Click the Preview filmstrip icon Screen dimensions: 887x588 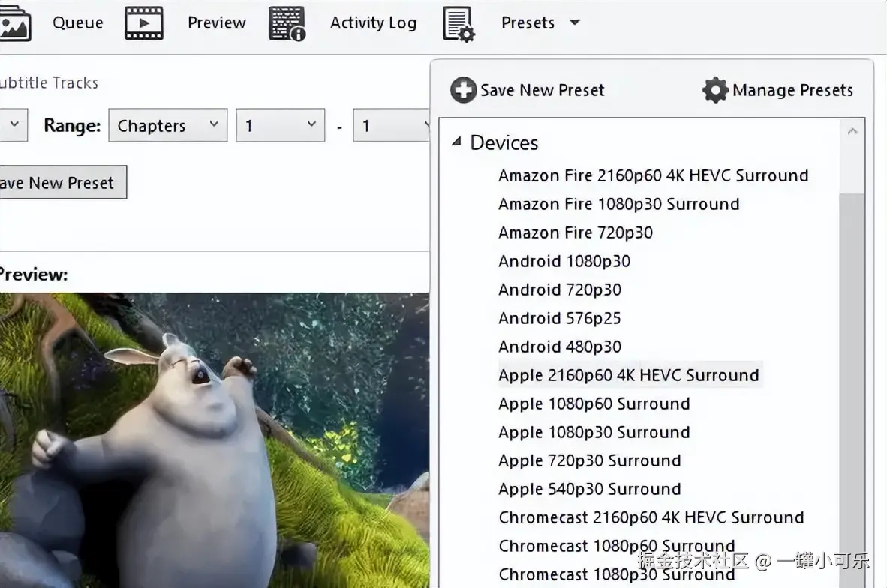(x=143, y=23)
